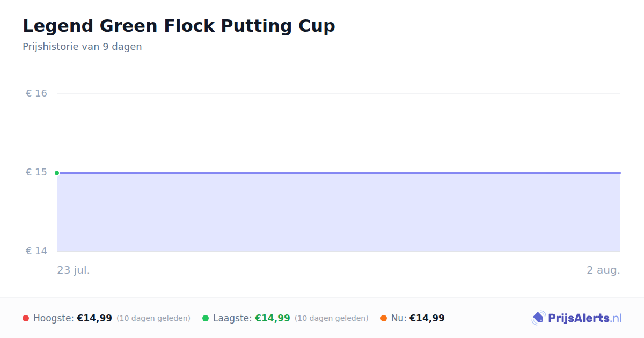Screen dimensions: 644x338
Task: Click the € 15 axis label
Action: pos(36,172)
